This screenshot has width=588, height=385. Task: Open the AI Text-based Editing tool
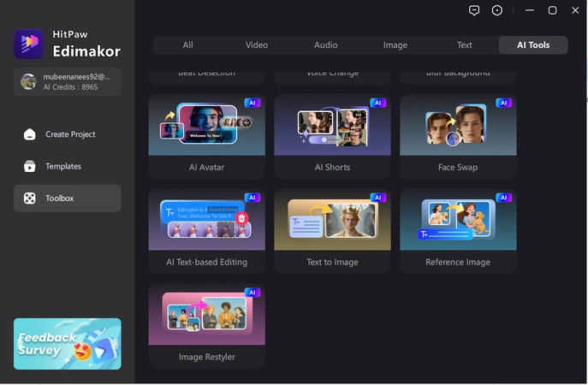click(206, 220)
